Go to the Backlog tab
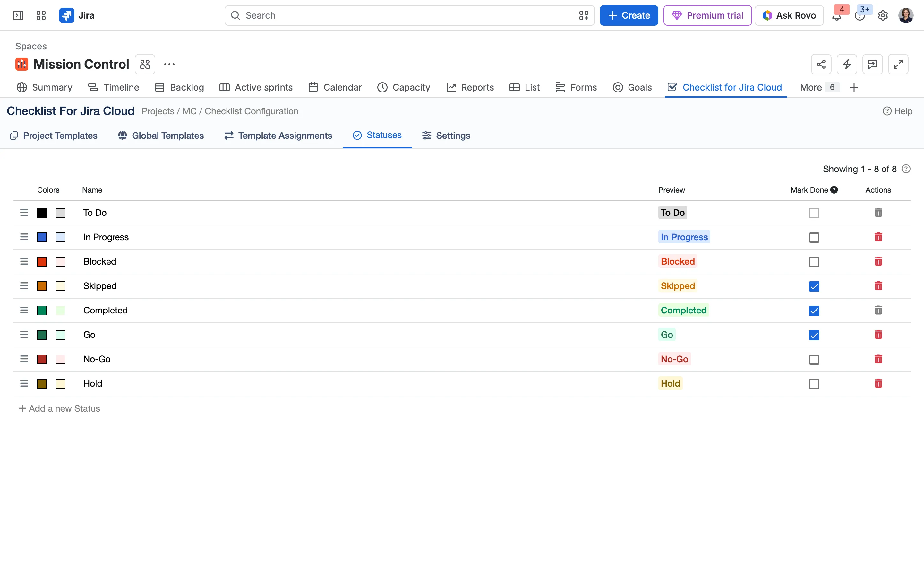Image resolution: width=924 pixels, height=578 pixels. point(179,88)
